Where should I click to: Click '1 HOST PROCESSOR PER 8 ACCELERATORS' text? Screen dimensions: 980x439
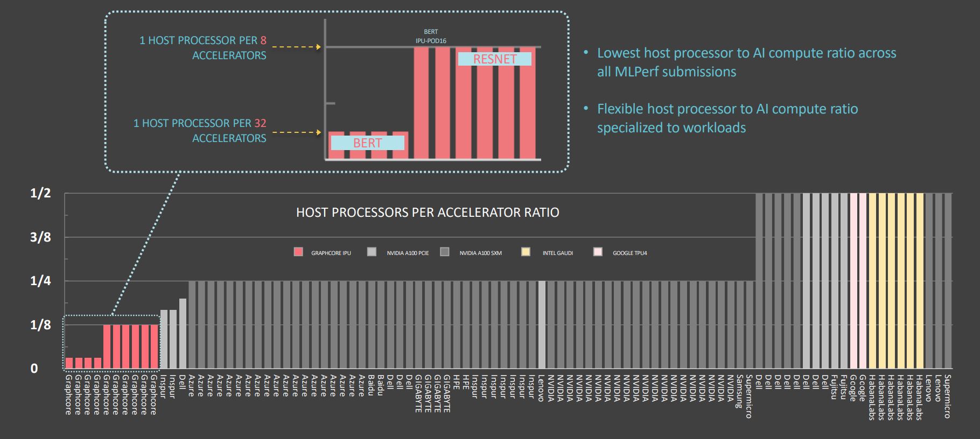coord(203,48)
